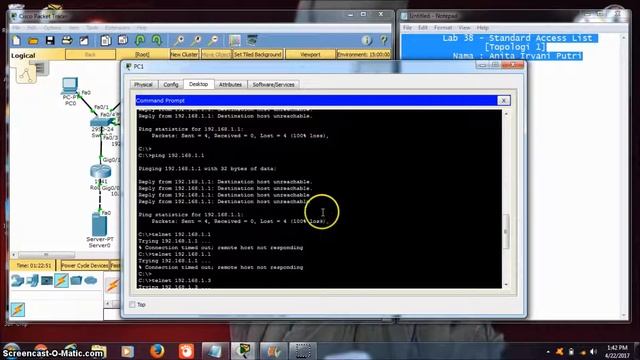Viewport: 640px width, 360px height.
Task: Click the Power Cycle Devices button
Action: coord(84,266)
